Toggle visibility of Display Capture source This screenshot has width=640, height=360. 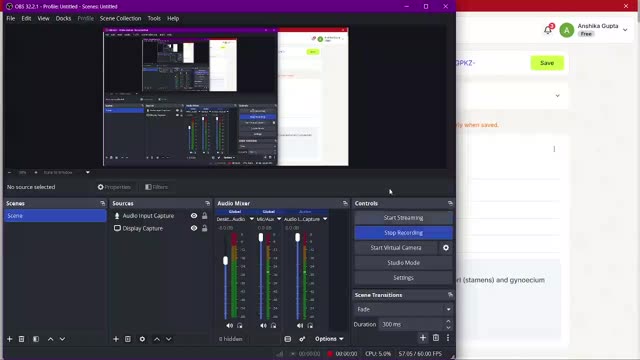194,228
